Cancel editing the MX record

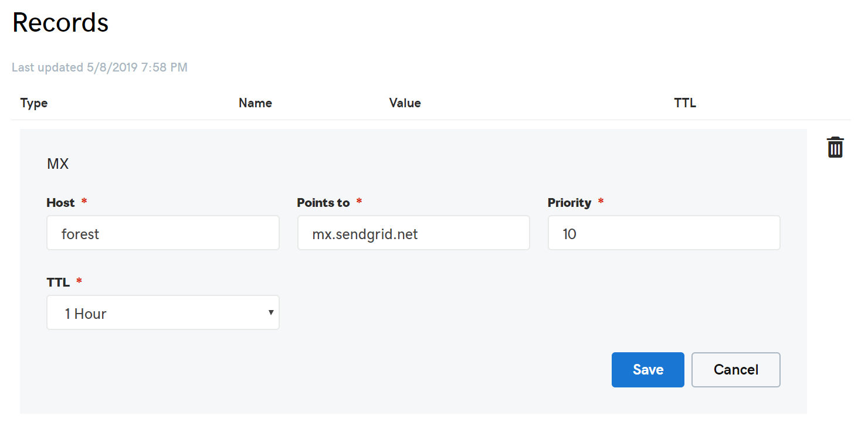(735, 369)
